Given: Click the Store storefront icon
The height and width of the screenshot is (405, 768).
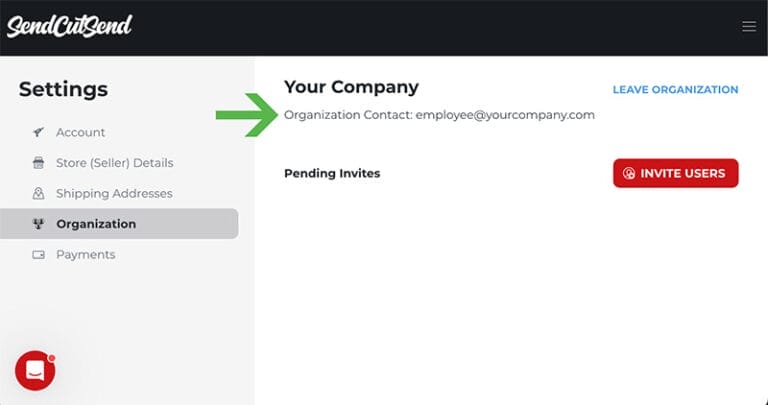Looking at the screenshot, I should click(x=39, y=163).
